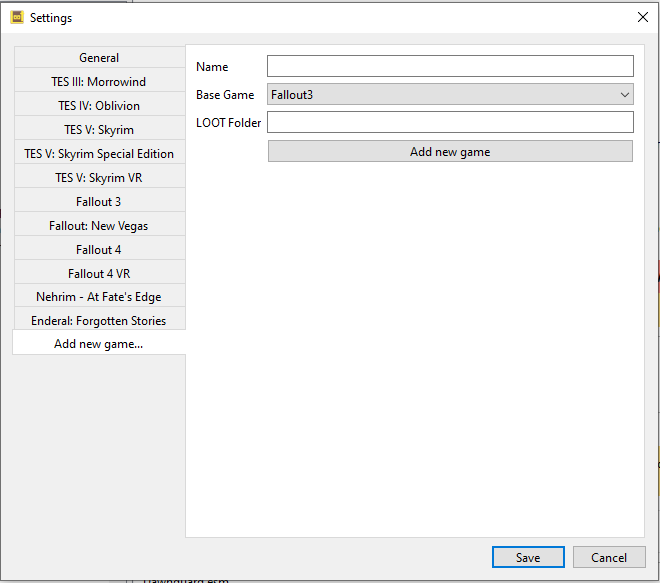Open TES V: Skyrim settings tab
Screen dimensions: 660x583
click(99, 130)
